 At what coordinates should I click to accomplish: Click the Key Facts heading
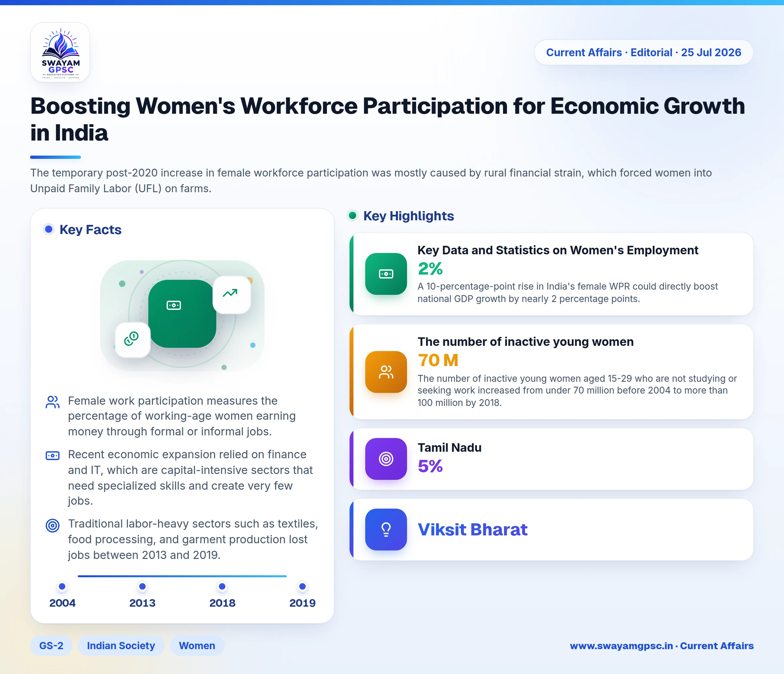pos(90,229)
